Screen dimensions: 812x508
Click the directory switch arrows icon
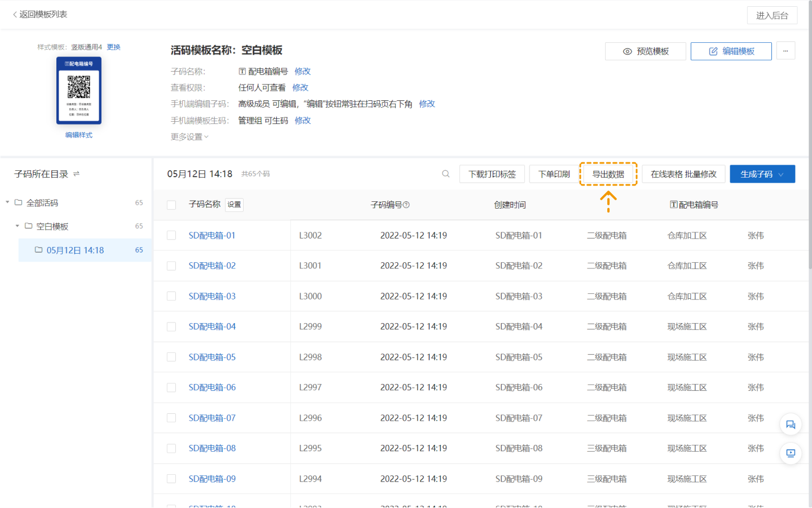76,174
